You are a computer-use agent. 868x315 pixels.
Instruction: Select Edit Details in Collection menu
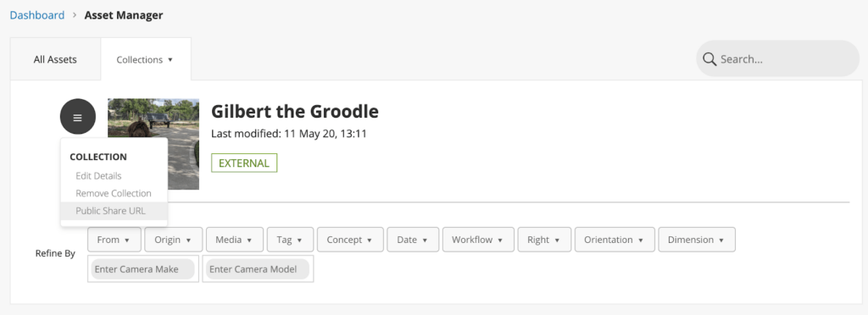pyautogui.click(x=98, y=176)
